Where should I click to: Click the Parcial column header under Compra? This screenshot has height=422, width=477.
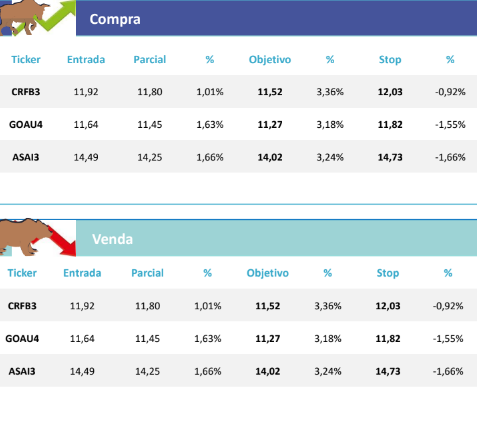coord(150,59)
